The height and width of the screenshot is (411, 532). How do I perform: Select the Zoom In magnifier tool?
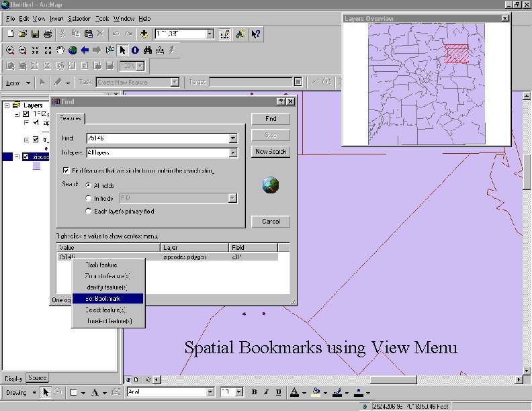tap(10, 50)
